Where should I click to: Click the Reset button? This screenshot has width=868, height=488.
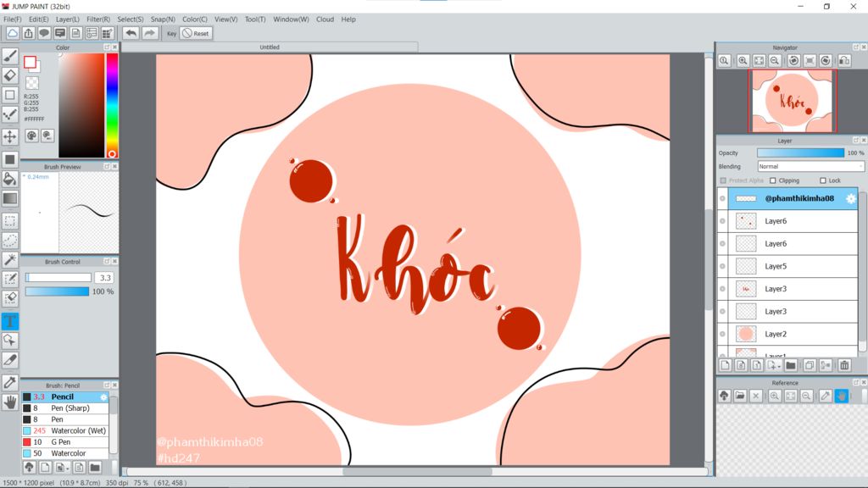[196, 33]
